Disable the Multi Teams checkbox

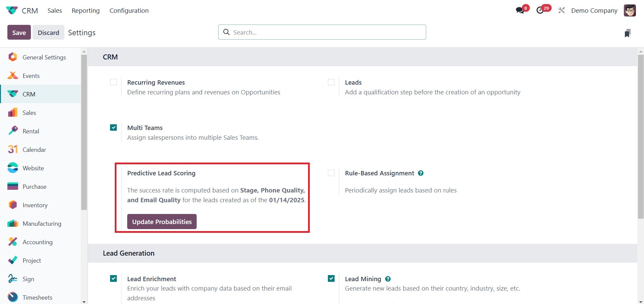[113, 128]
